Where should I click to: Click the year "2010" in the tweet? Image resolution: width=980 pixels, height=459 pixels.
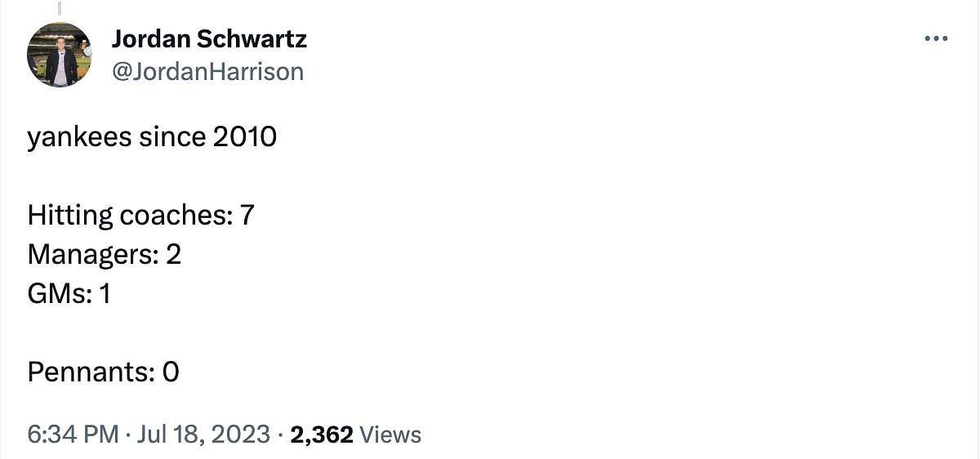click(245, 136)
